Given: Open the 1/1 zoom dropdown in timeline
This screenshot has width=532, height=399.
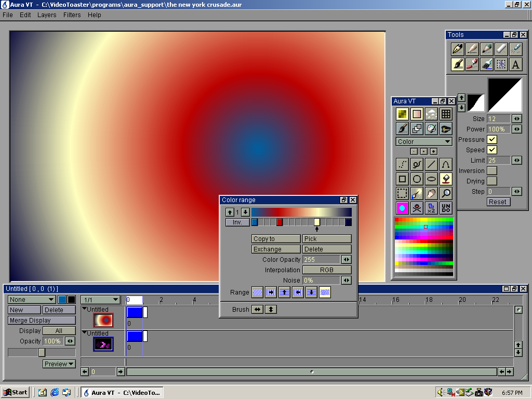Looking at the screenshot, I should point(100,300).
